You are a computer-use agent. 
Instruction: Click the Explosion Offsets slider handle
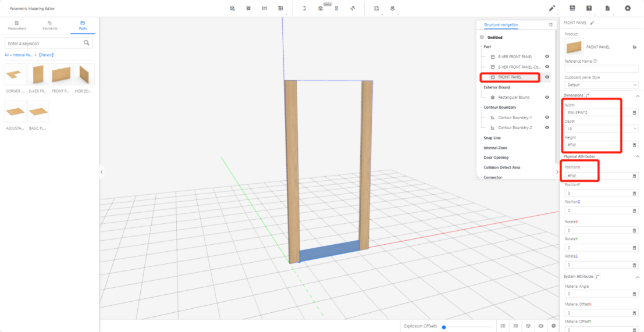click(x=444, y=327)
